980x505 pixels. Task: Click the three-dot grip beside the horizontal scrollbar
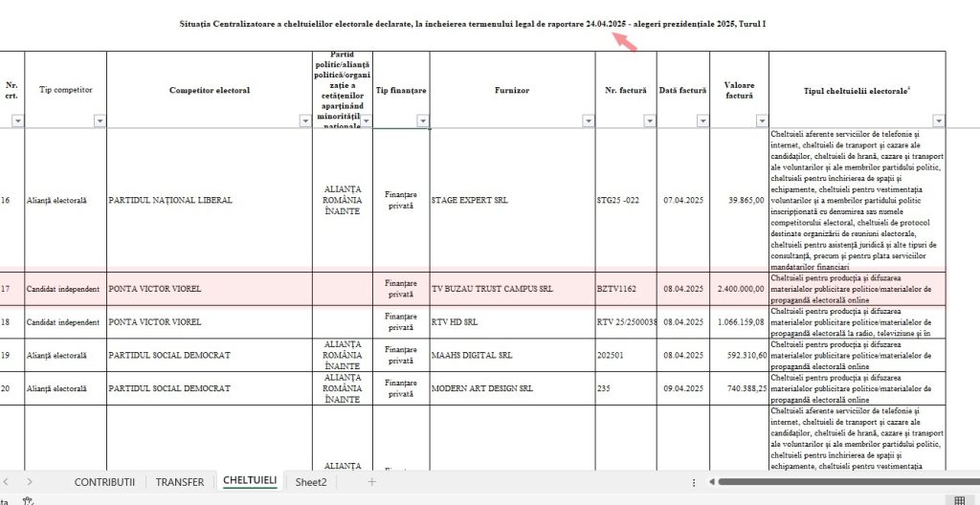pos(694,482)
